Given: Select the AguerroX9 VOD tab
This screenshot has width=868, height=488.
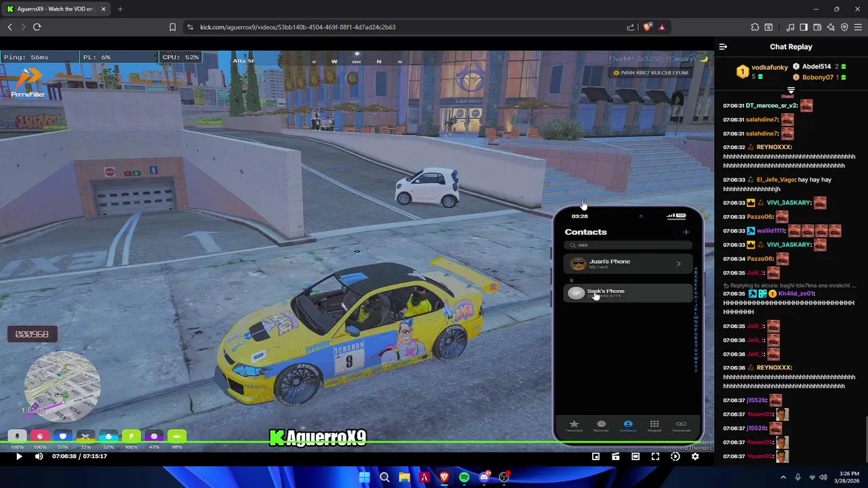Looking at the screenshot, I should click(56, 9).
